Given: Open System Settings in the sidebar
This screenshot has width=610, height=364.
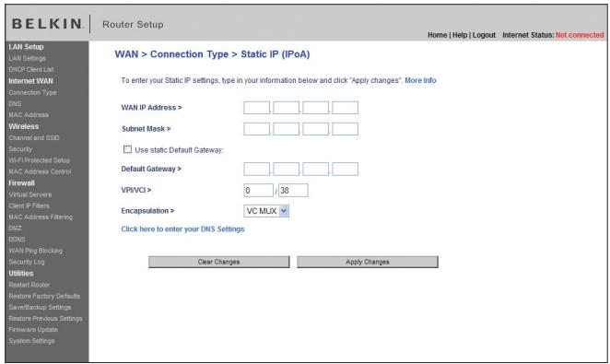Looking at the screenshot, I should (x=31, y=341).
